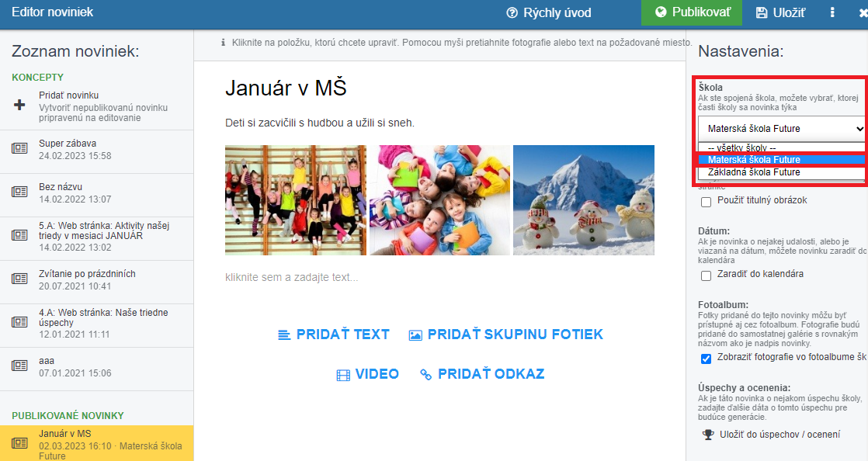The width and height of the screenshot is (868, 461).
Task: Click the chain link icon beside PRIDAŤ ODKAZ
Action: (x=425, y=375)
